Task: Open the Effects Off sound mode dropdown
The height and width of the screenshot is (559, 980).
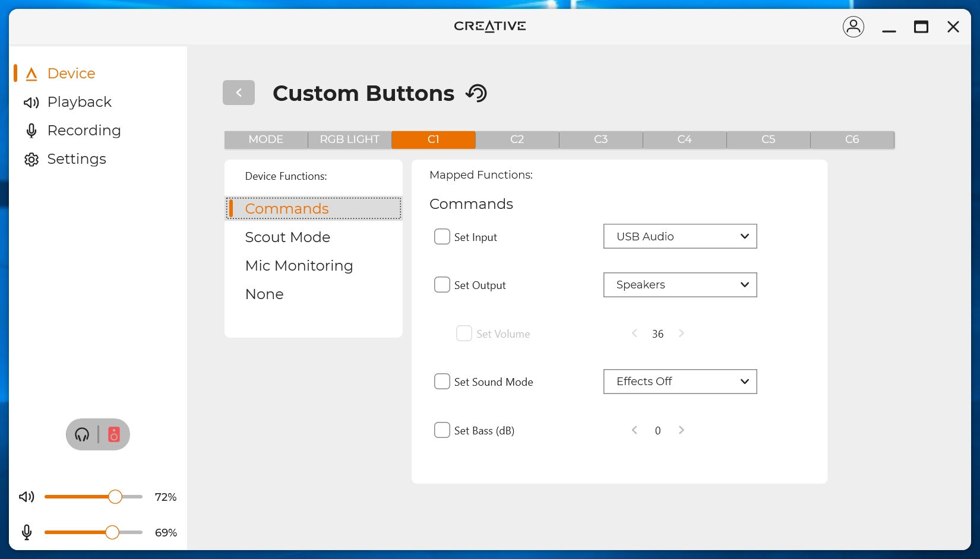Action: click(x=680, y=382)
